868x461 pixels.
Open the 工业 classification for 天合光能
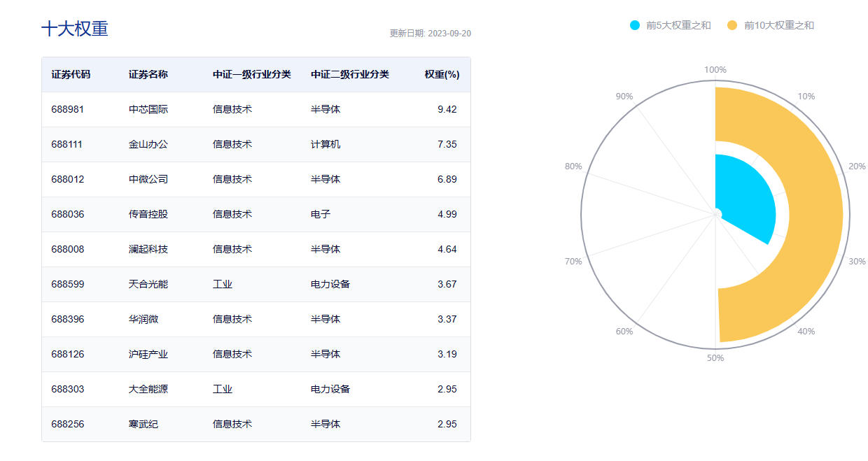223,284
